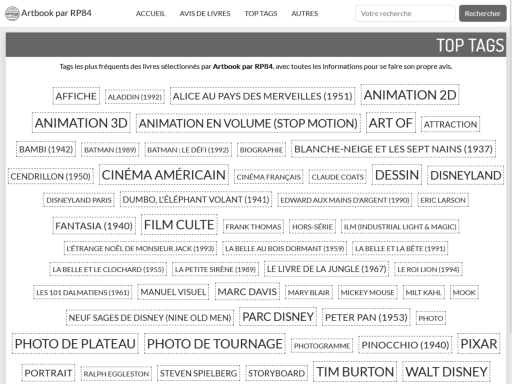Select the Eric Larson tag
This screenshot has height=384, width=512.
(443, 200)
